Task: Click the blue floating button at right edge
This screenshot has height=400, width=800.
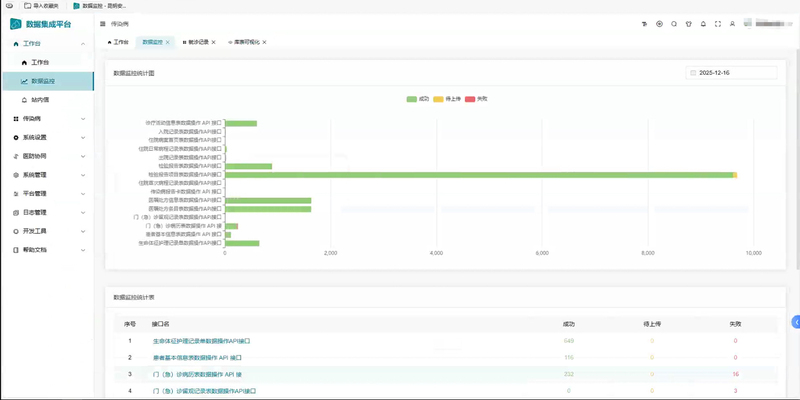Action: pyautogui.click(x=795, y=321)
